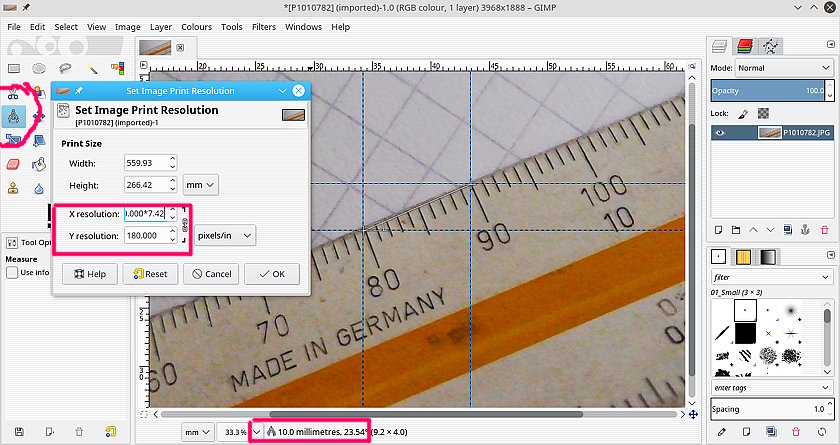Reset tool options to defaults icon
Image resolution: width=840 pixels, height=445 pixels.
(x=110, y=432)
